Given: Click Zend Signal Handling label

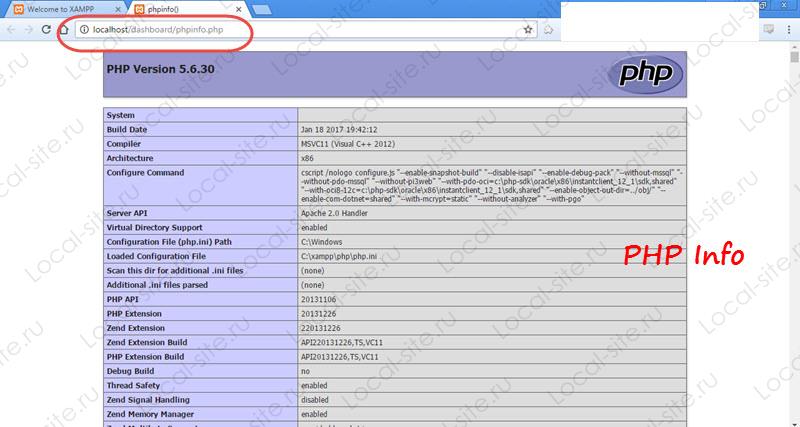Looking at the screenshot, I should point(148,399).
